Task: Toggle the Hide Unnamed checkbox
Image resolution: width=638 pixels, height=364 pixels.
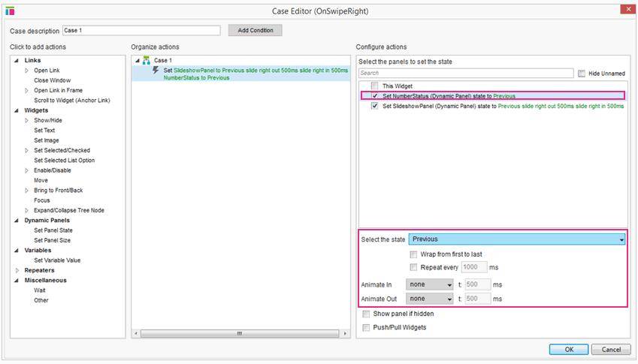Action: point(582,74)
